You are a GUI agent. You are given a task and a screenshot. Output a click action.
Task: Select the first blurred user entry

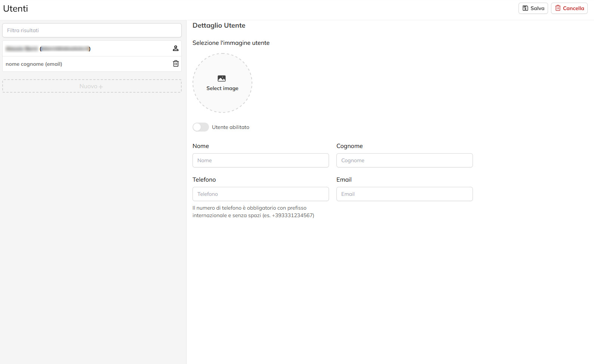[48, 49]
